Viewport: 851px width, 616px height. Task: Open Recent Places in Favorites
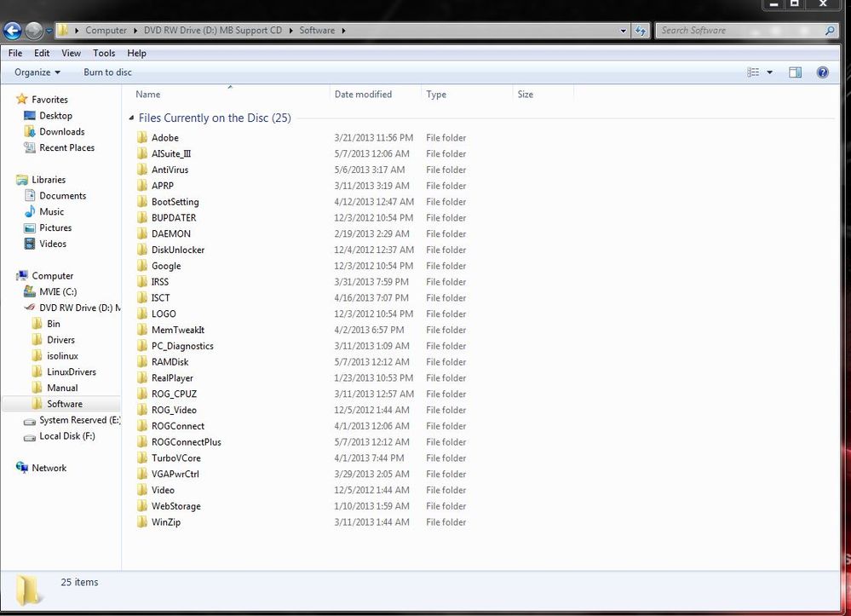click(x=59, y=147)
